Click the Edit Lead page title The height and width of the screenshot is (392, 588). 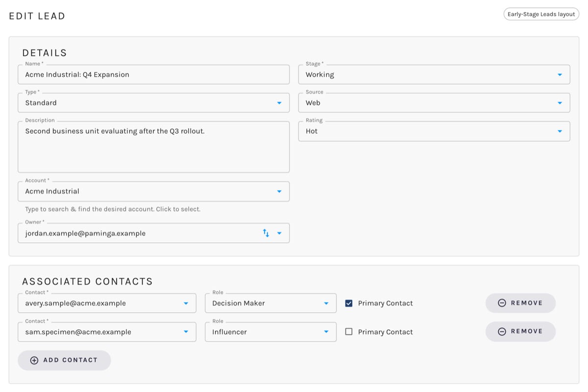(x=37, y=16)
